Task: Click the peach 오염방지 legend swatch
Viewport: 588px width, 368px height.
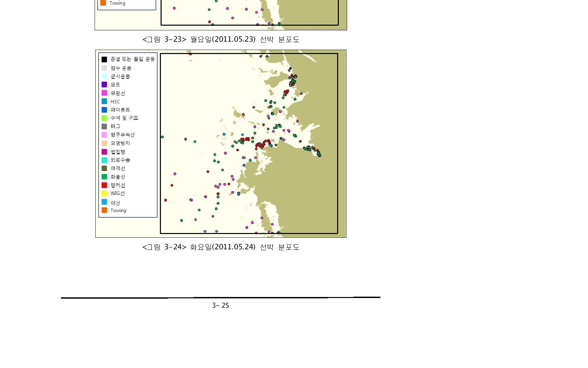Action: coord(104,143)
